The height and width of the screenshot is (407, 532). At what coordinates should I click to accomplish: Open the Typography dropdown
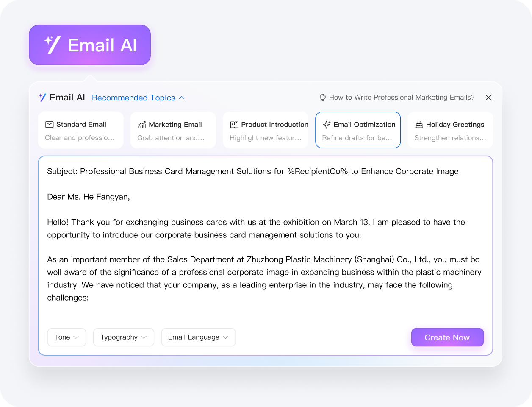tap(124, 337)
